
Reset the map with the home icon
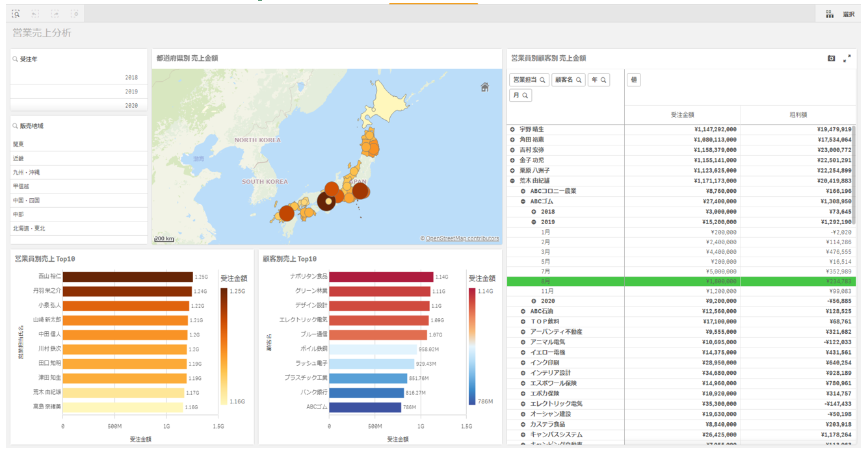pyautogui.click(x=484, y=87)
